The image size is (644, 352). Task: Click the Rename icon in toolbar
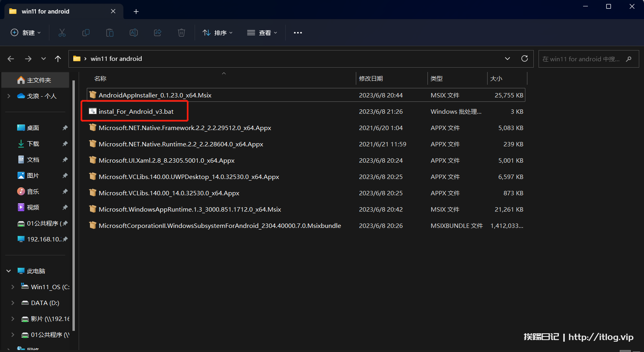[134, 33]
